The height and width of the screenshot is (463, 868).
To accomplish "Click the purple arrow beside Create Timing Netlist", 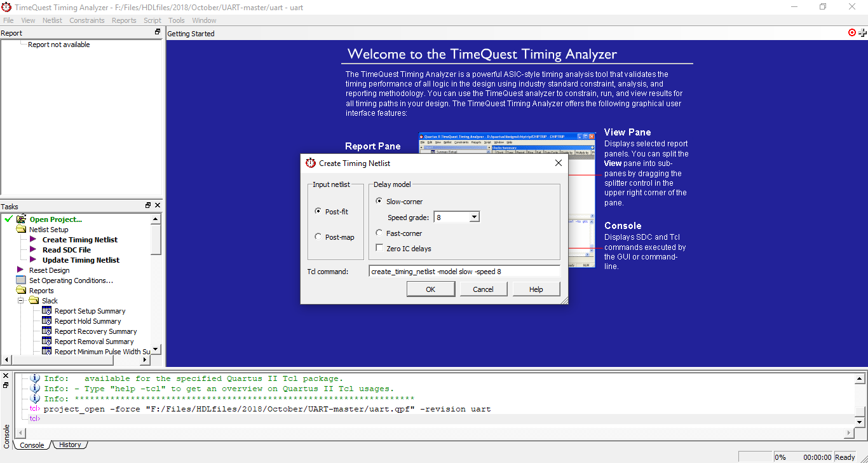I will pyautogui.click(x=34, y=240).
